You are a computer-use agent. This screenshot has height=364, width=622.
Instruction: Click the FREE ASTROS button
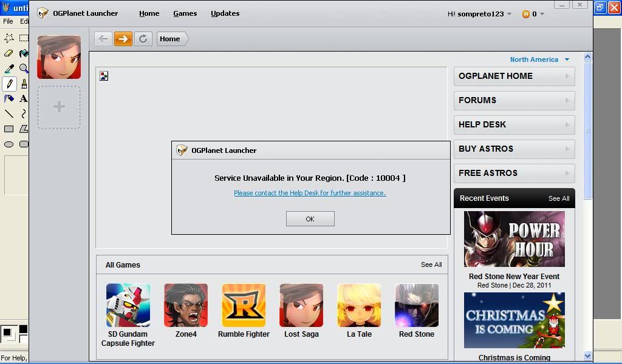tap(514, 174)
